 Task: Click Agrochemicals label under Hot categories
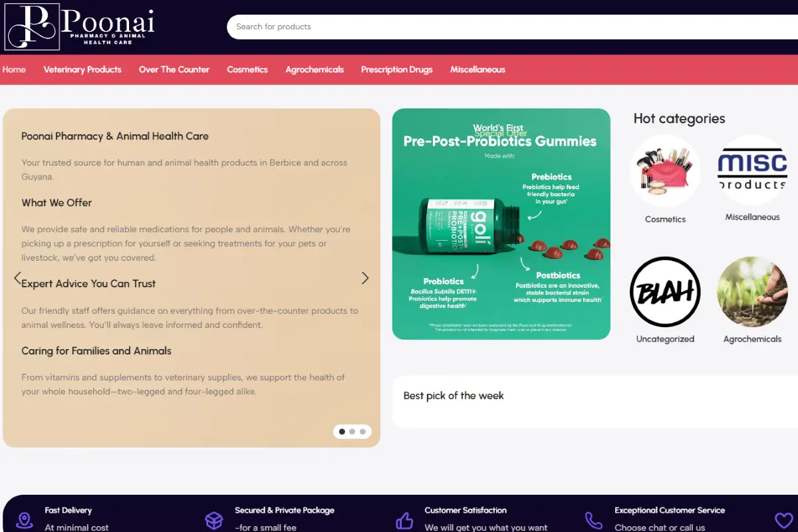coord(752,338)
